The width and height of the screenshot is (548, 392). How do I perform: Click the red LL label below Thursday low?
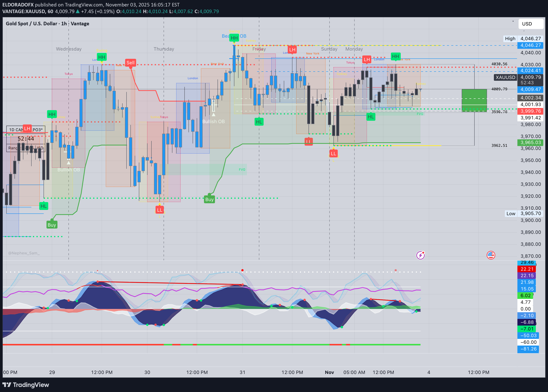pyautogui.click(x=159, y=210)
